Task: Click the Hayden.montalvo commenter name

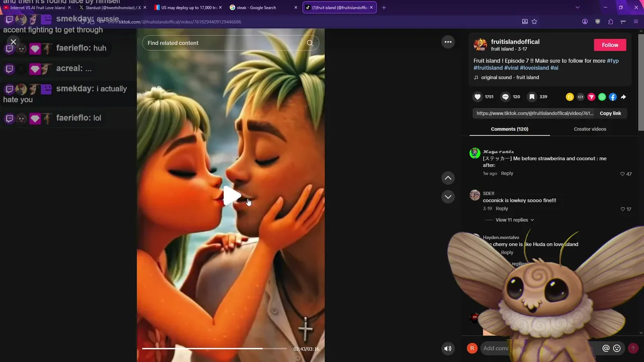Action: pyautogui.click(x=501, y=237)
